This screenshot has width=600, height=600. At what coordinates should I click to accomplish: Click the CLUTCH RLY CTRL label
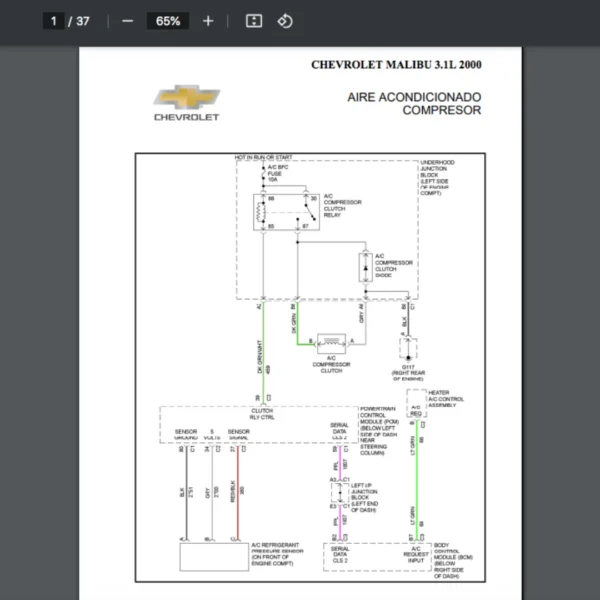(x=262, y=414)
